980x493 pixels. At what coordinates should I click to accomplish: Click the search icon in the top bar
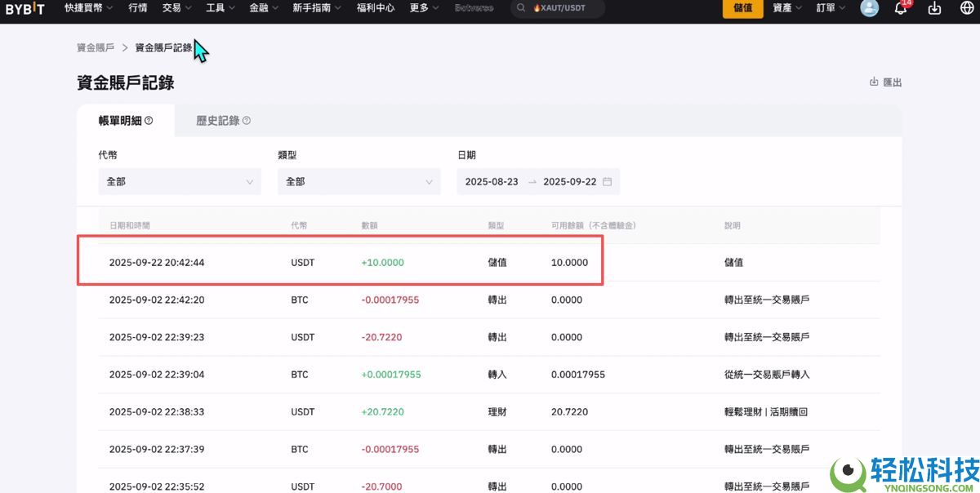(521, 8)
